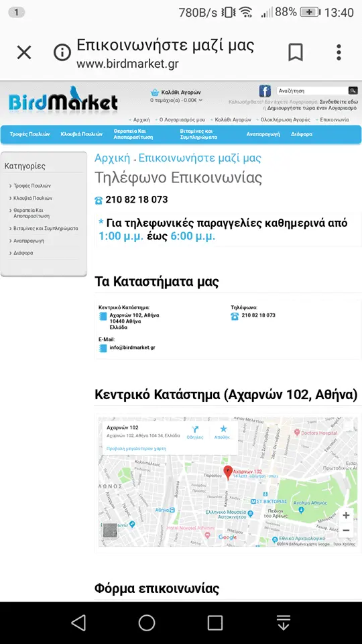Select Κλουβιά Πουλιών in blue menu bar
Viewport: 362px width, 644px height.
coord(81,134)
